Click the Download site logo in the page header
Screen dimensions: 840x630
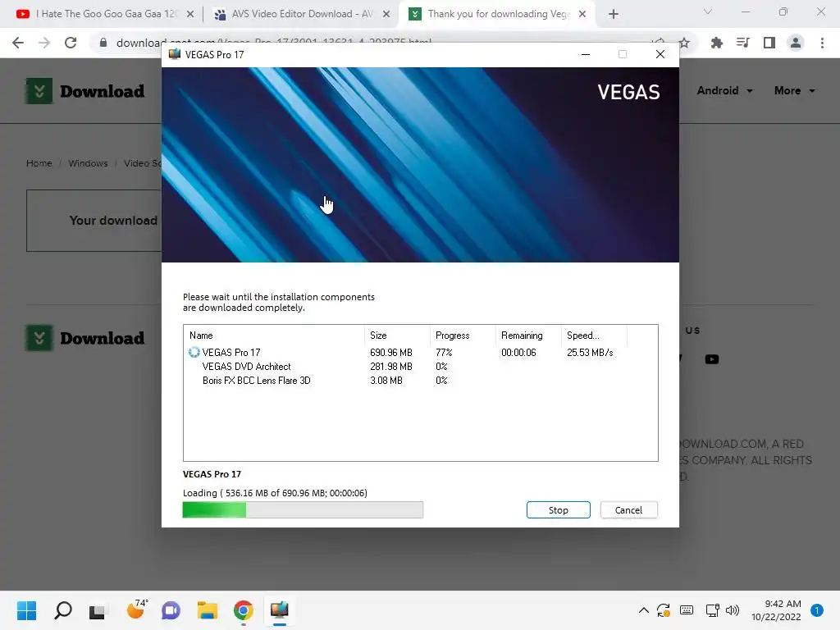click(x=85, y=91)
